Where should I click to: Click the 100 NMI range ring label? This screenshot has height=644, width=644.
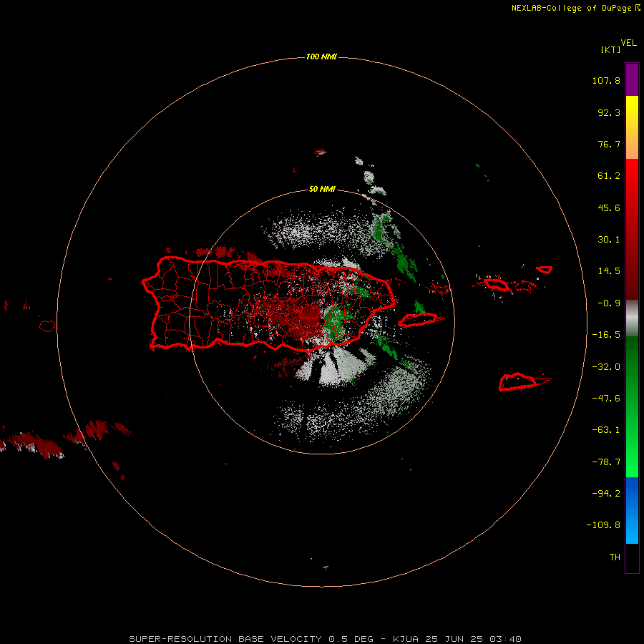click(x=321, y=57)
